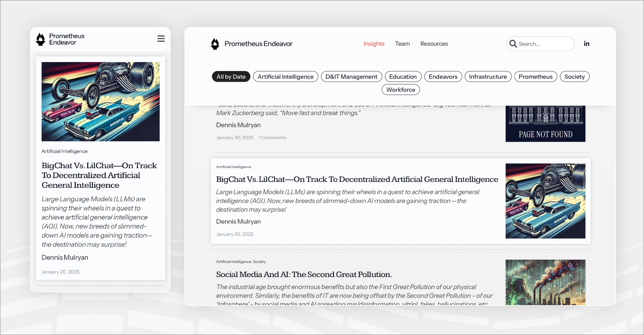Open the Team nav item
Viewport: 644px width, 335px height.
click(402, 44)
